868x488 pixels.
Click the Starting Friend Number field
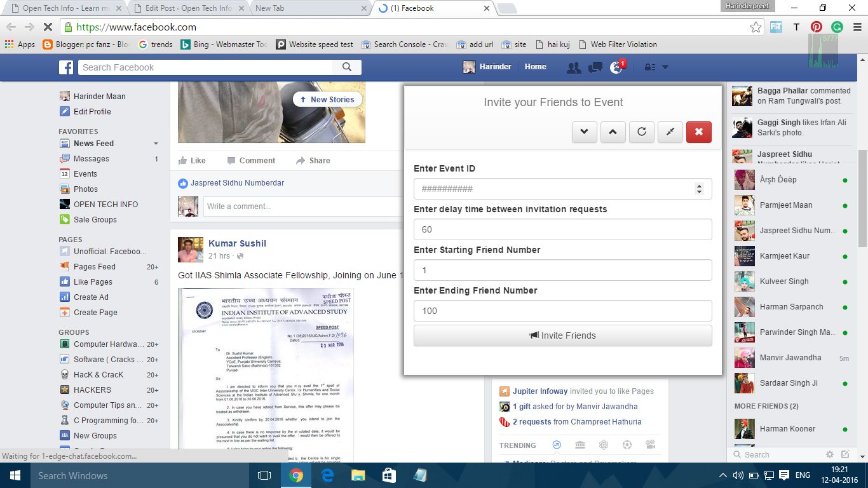[x=562, y=270]
